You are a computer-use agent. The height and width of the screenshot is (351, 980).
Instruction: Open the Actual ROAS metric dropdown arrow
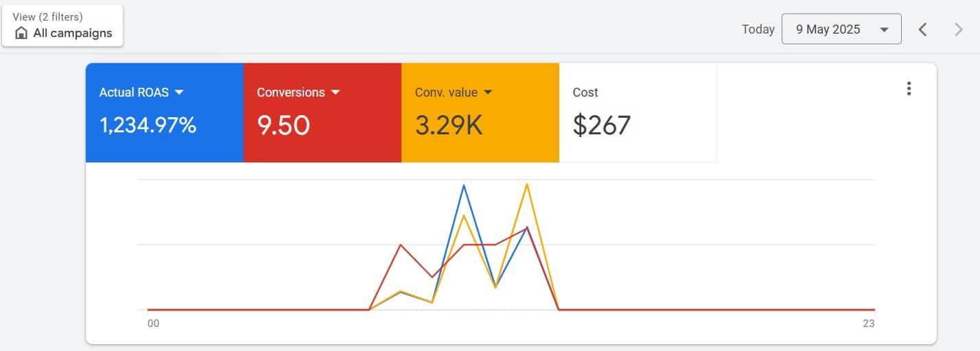[x=179, y=92]
